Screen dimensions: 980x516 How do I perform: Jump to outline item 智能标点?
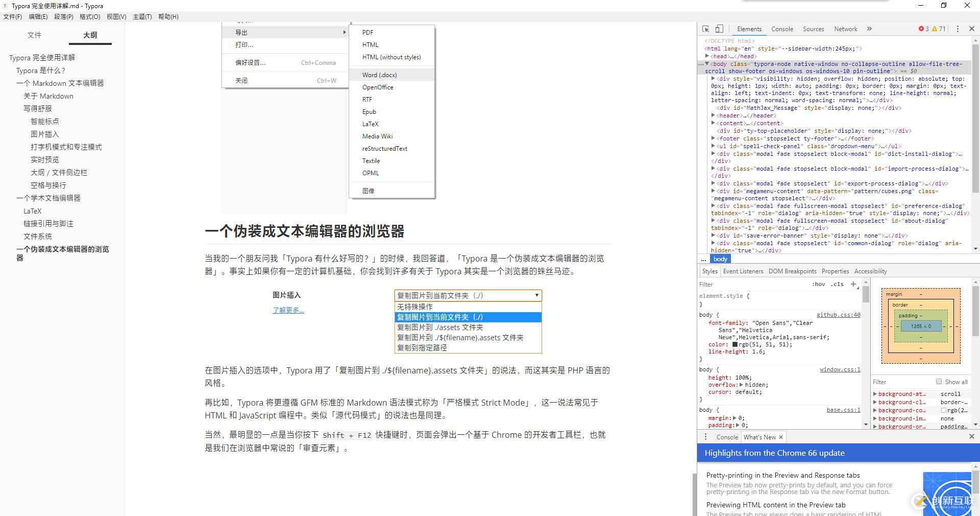45,122
